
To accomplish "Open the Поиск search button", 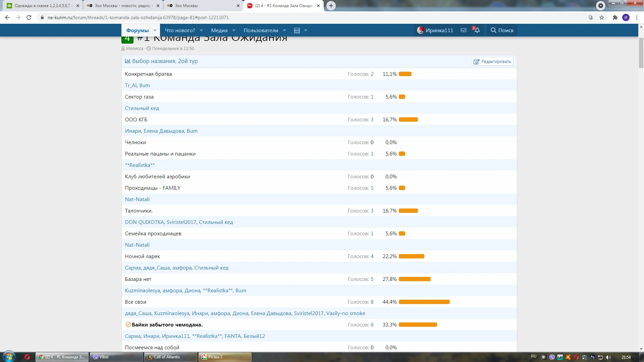I will point(502,31).
